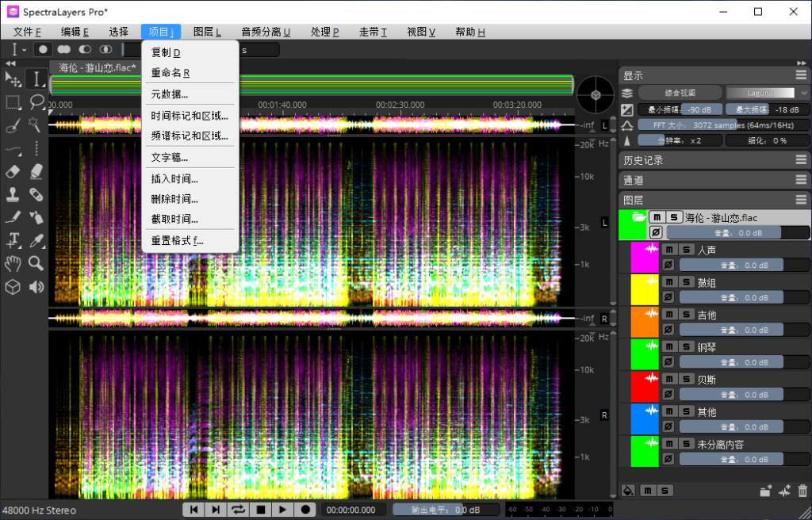Click the 00:00:00.000 timecode field
This screenshot has width=812, height=520.
(354, 510)
